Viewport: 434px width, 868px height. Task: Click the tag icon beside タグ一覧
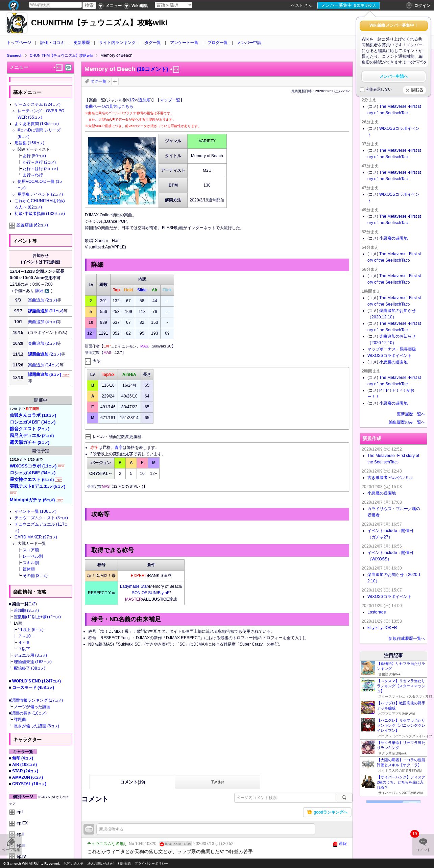[x=87, y=81]
